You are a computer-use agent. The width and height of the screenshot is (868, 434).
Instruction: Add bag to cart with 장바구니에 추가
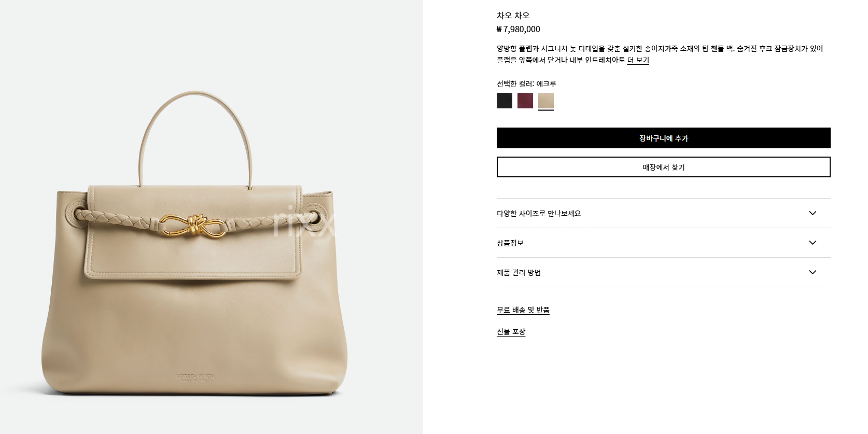[664, 138]
